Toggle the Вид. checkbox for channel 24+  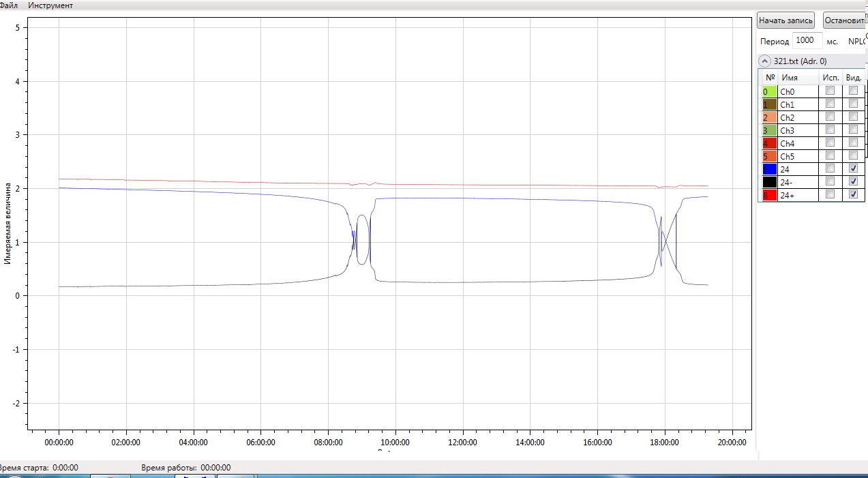point(853,195)
